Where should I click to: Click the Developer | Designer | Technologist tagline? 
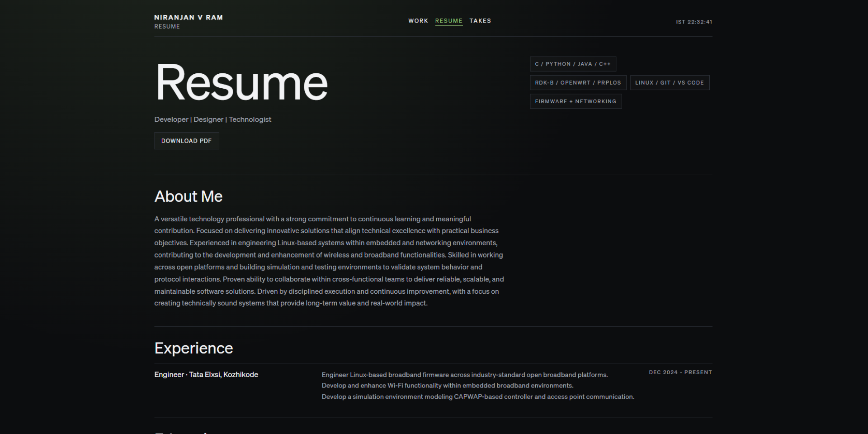[212, 119]
